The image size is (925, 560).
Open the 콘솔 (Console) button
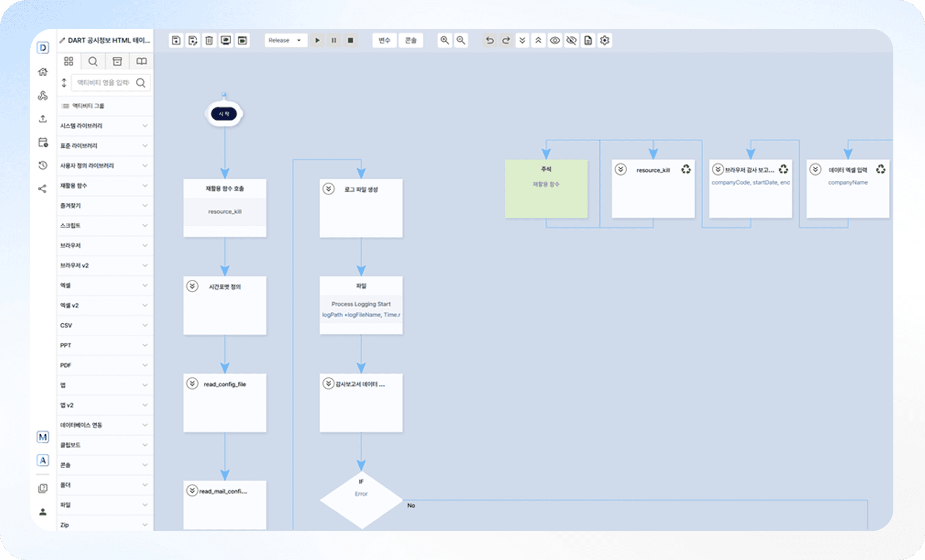[x=411, y=40]
